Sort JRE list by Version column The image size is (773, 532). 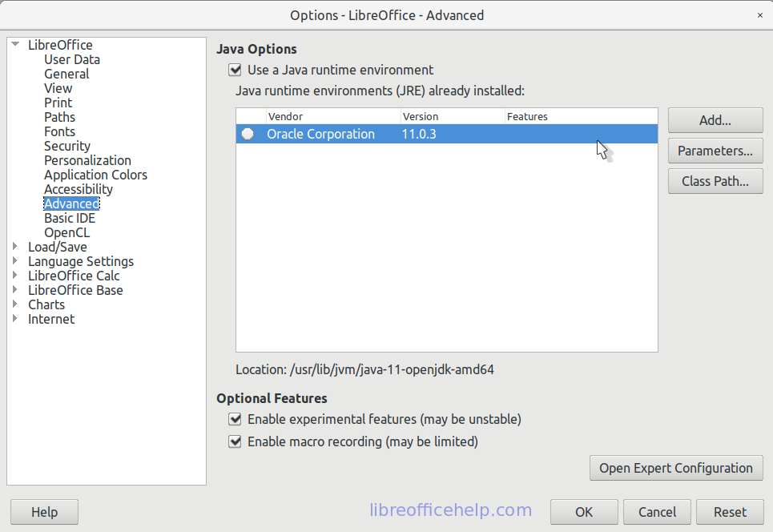click(452, 116)
